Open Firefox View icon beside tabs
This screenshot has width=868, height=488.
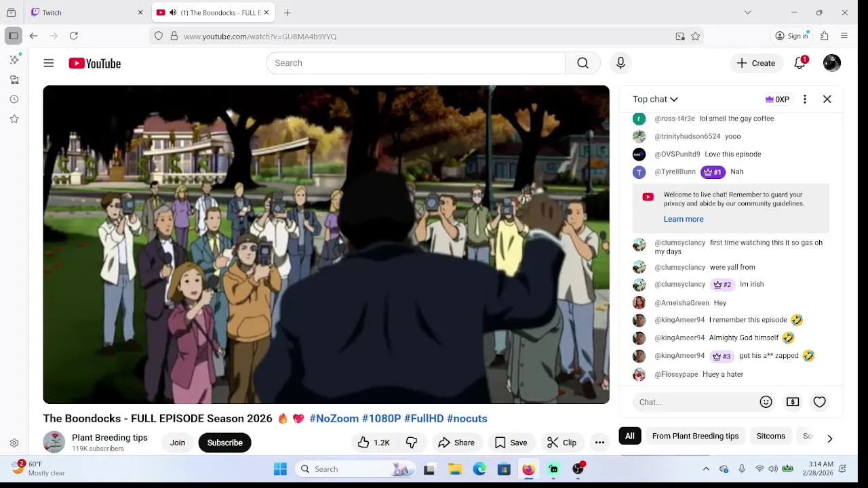pyautogui.click(x=11, y=12)
